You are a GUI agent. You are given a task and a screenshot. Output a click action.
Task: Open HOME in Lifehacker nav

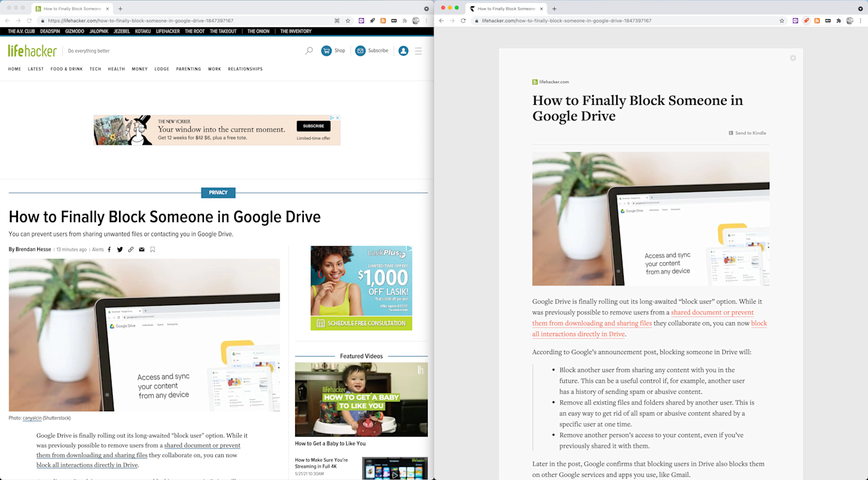[15, 69]
